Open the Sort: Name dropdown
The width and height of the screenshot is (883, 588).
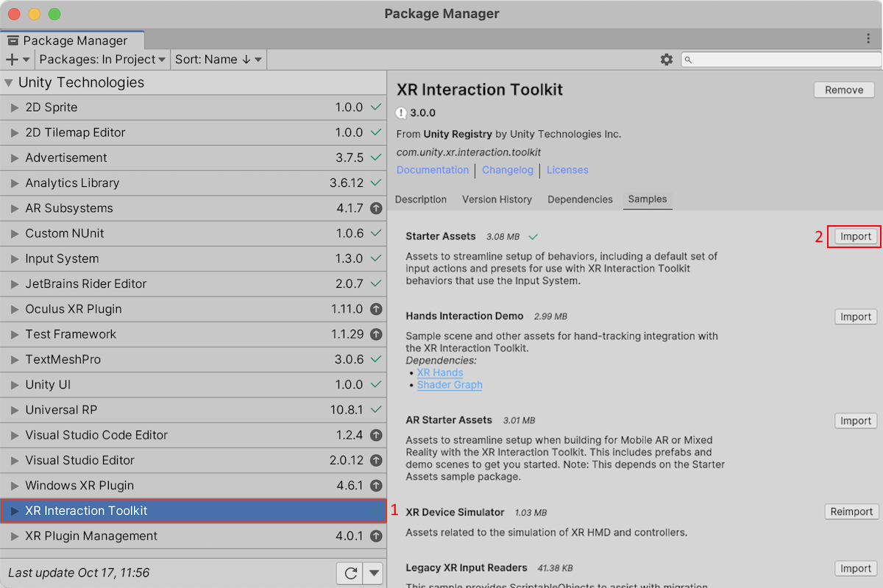219,60
